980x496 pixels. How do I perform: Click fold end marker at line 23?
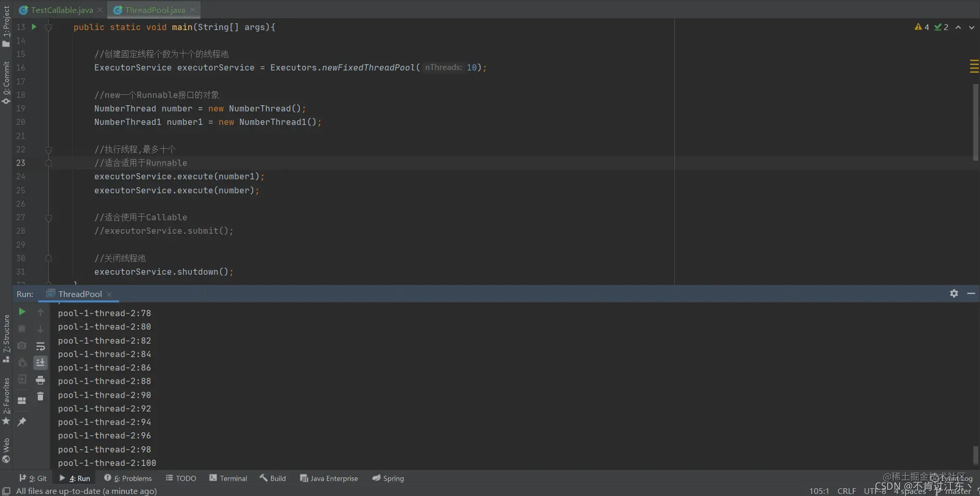tap(49, 163)
